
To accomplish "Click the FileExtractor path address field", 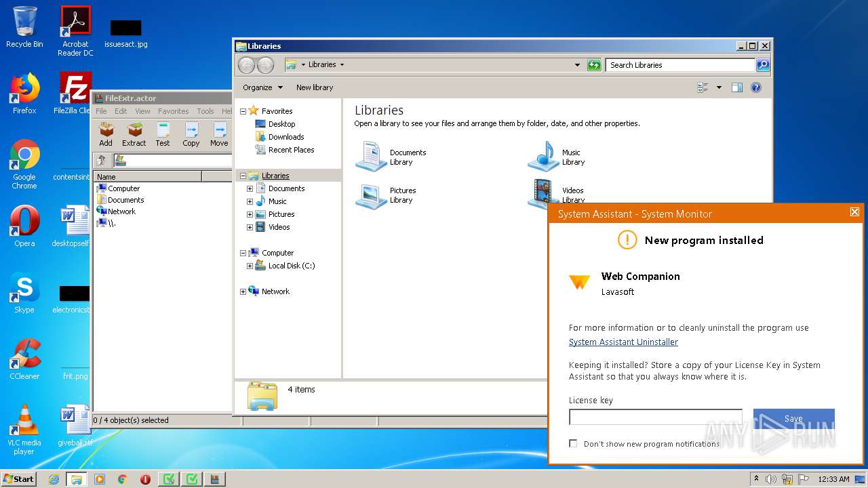I will [172, 161].
